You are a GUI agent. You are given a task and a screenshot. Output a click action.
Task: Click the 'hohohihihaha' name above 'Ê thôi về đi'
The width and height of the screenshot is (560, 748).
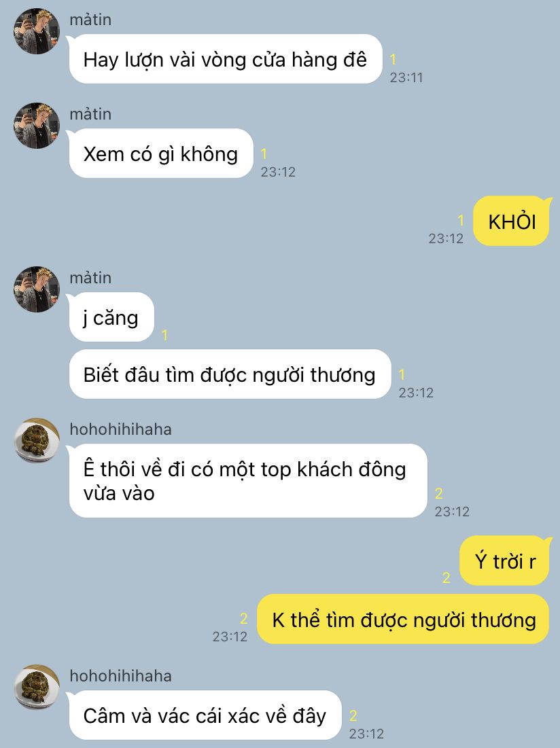click(x=121, y=429)
